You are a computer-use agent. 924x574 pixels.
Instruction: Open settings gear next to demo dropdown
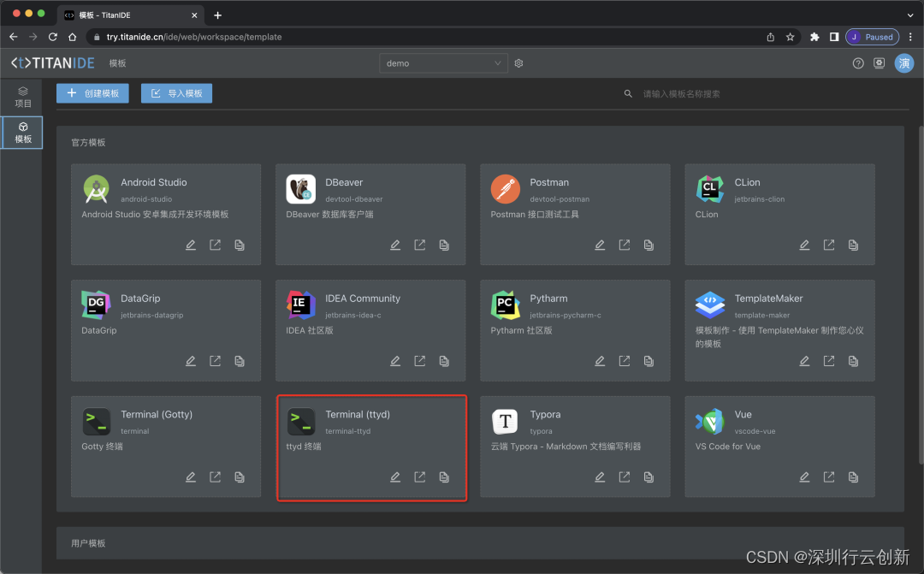[518, 63]
